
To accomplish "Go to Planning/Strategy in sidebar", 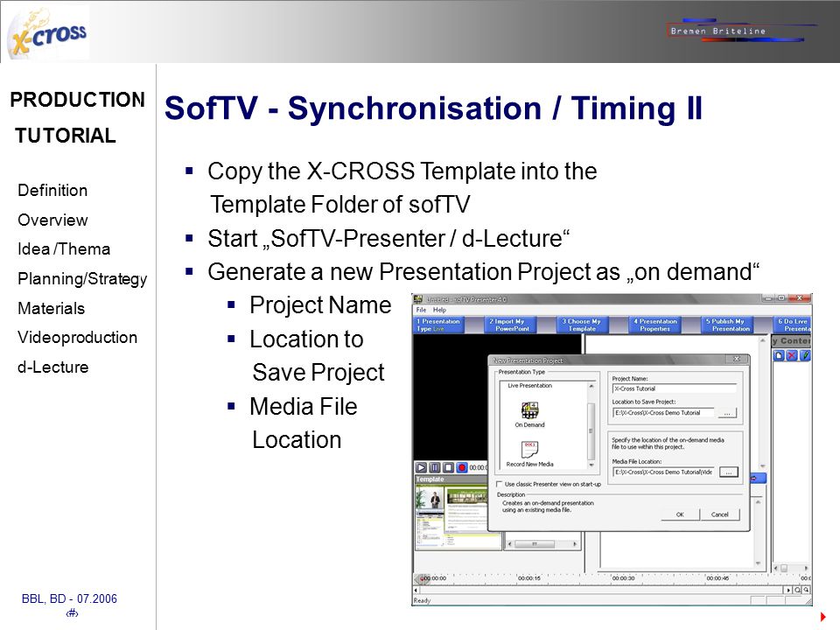I will [x=82, y=278].
